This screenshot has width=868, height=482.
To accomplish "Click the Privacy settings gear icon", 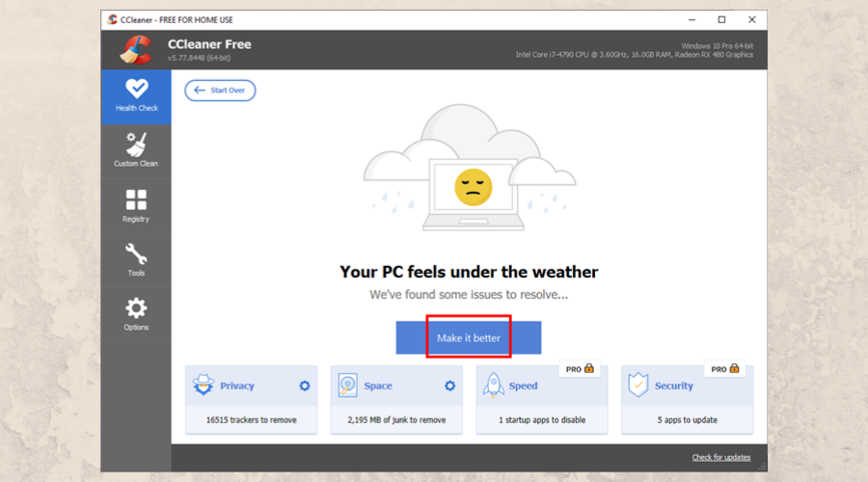I will (305, 386).
